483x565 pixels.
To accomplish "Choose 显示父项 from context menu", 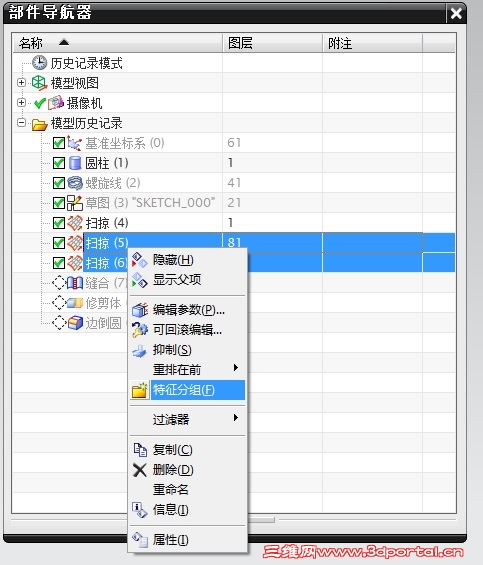I will 187,280.
